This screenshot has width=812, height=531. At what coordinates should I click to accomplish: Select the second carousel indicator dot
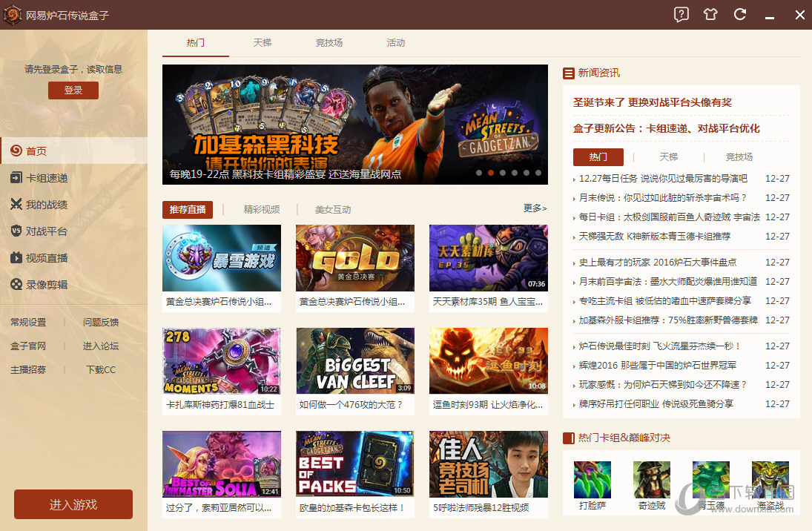click(491, 173)
